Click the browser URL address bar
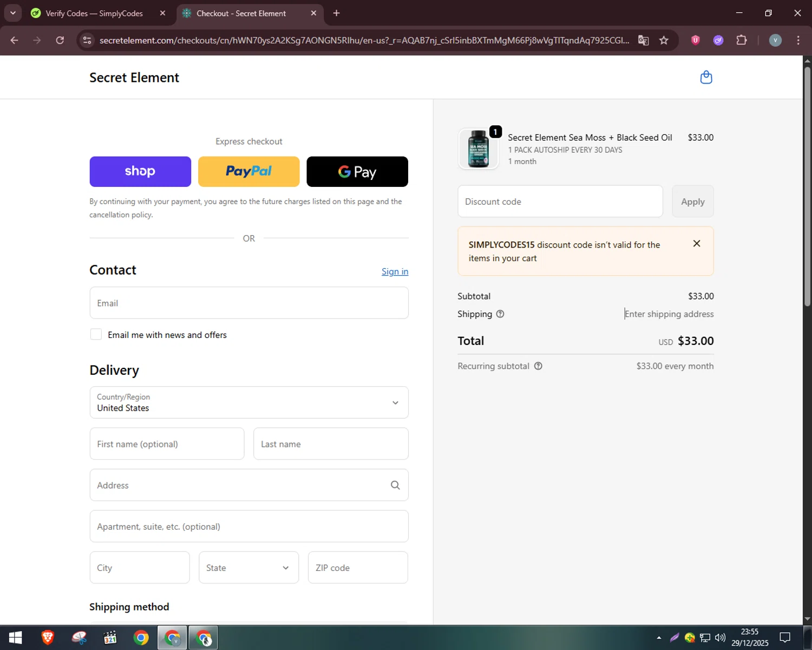The image size is (812, 650). pos(364,40)
